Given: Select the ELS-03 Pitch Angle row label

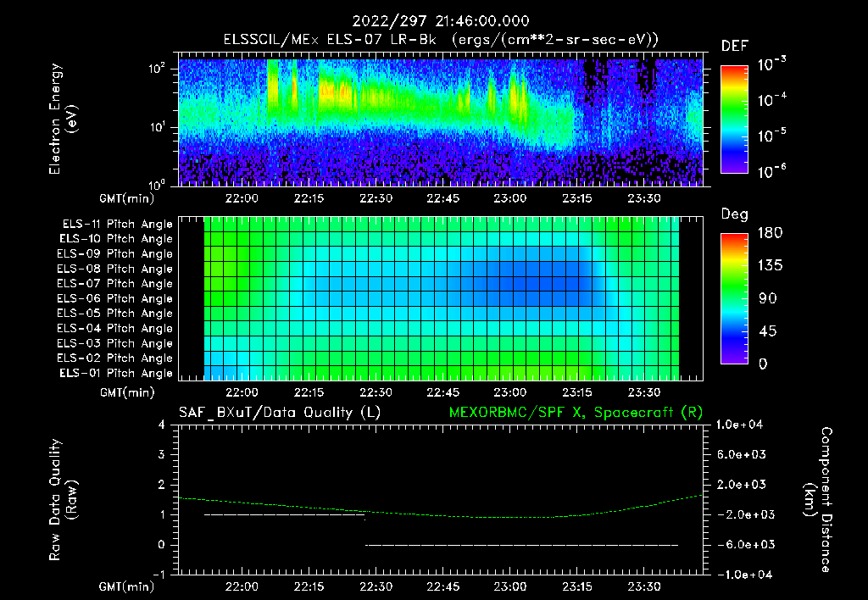Looking at the screenshot, I should pyautogui.click(x=115, y=343).
